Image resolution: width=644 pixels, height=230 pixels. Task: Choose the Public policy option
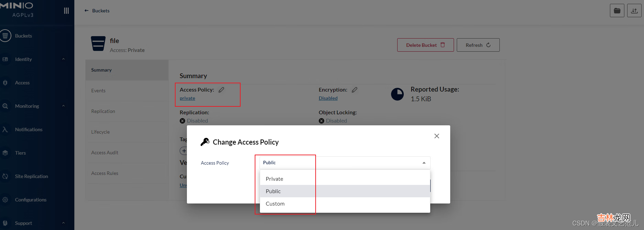point(273,191)
